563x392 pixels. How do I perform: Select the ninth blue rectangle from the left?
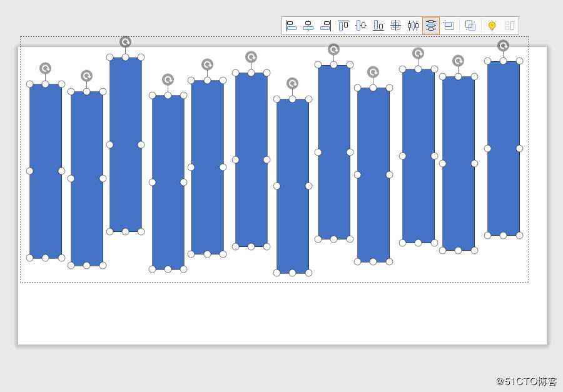point(373,175)
